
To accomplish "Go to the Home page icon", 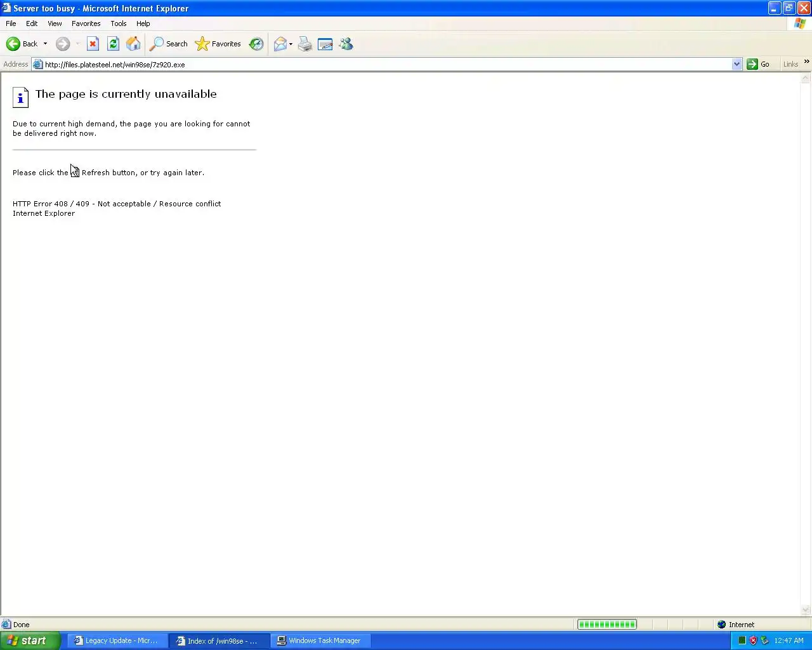I will 133,44.
